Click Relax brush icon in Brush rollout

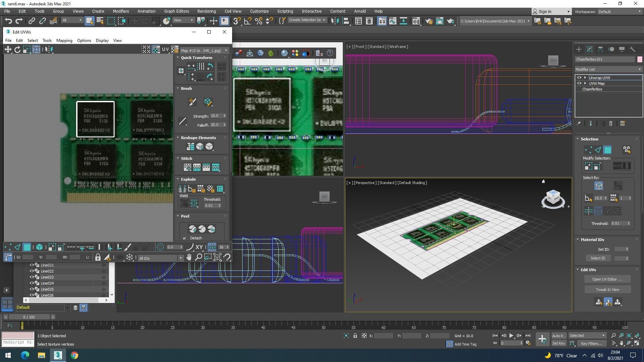208,102
